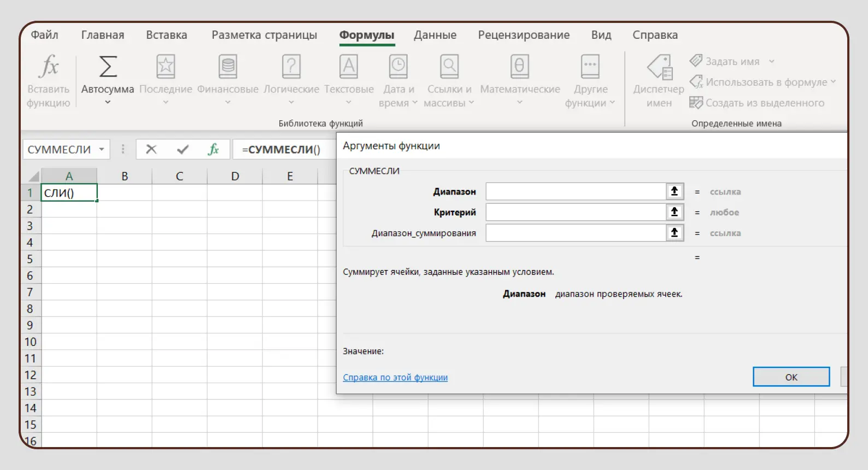Click the formula bar with =СУММЕСЛИ()

pyautogui.click(x=284, y=149)
